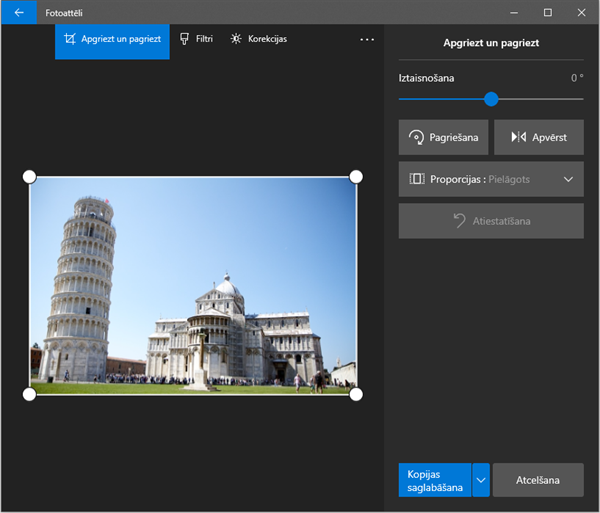600x513 pixels.
Task: Click the back arrow in title bar
Action: (18, 12)
